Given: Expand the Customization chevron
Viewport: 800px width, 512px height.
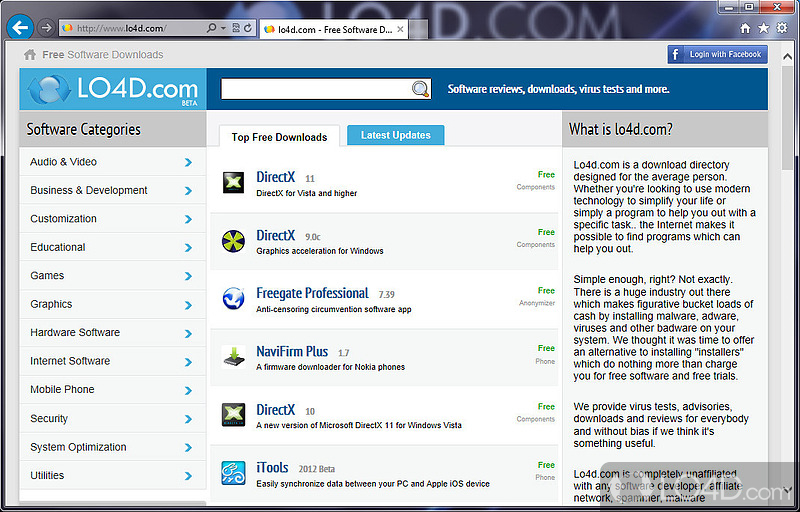Looking at the screenshot, I should pyautogui.click(x=188, y=219).
